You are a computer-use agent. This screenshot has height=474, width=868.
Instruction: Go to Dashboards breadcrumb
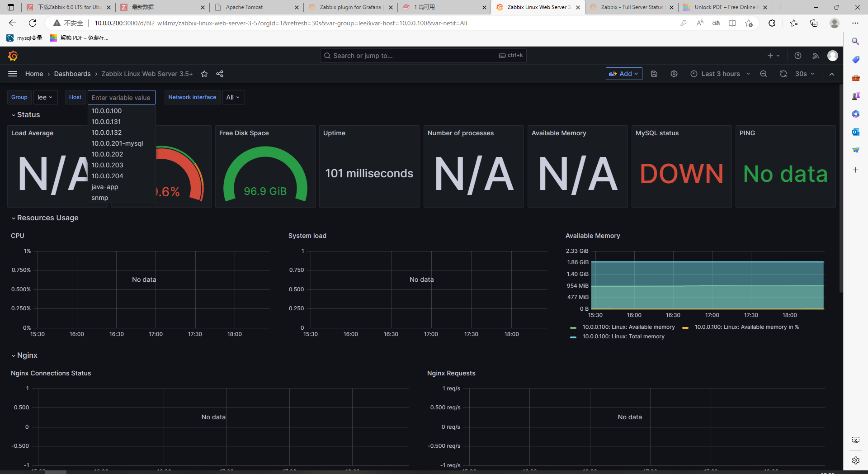72,74
